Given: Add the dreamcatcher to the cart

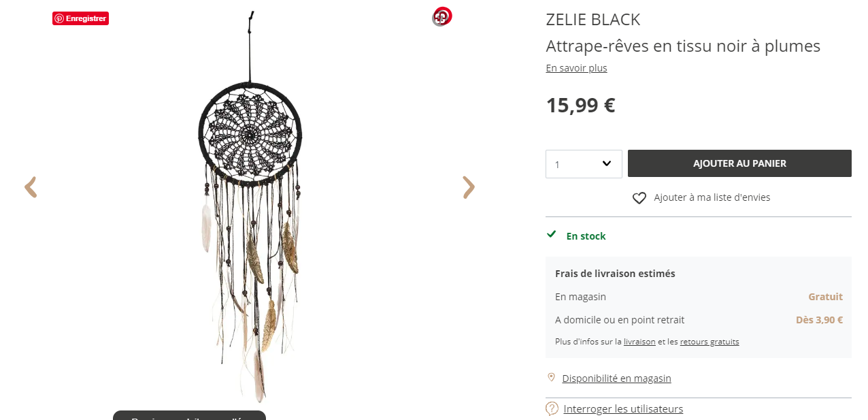Looking at the screenshot, I should click(739, 163).
